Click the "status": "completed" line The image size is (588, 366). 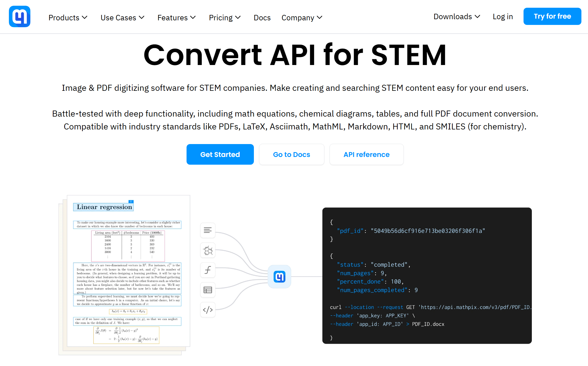click(374, 265)
